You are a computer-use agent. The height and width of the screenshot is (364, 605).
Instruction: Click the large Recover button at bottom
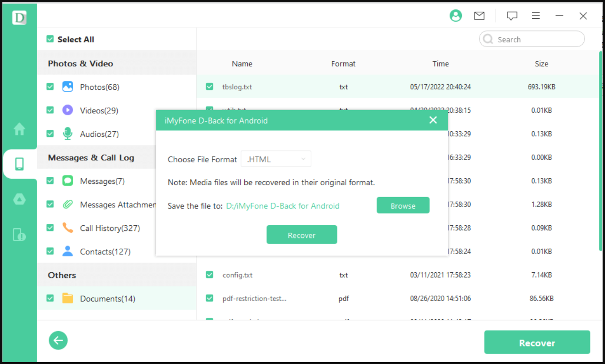pyautogui.click(x=537, y=342)
